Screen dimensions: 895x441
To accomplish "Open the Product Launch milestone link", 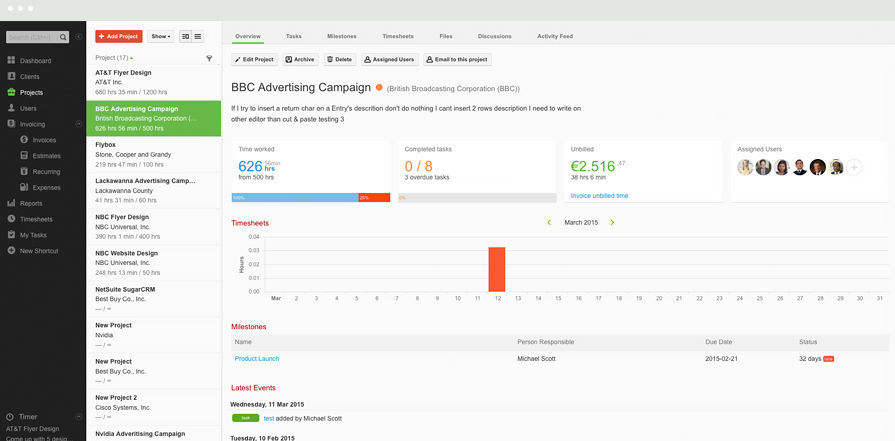I will point(257,358).
